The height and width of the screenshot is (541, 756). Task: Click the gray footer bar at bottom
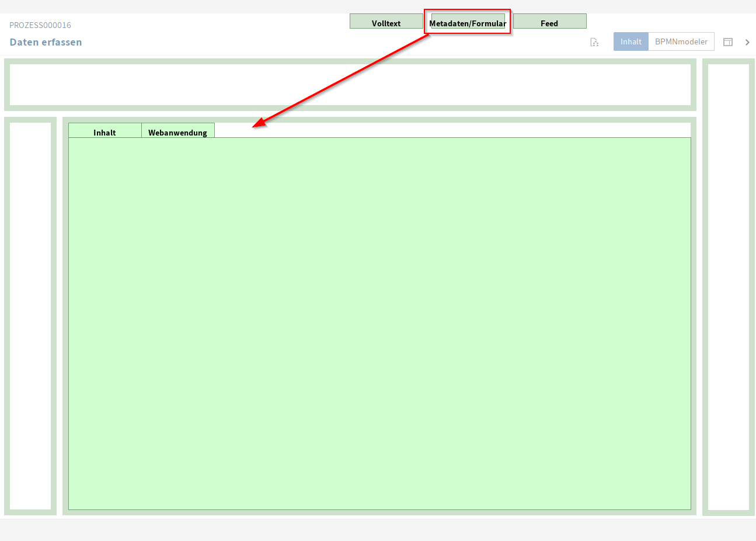click(378, 530)
